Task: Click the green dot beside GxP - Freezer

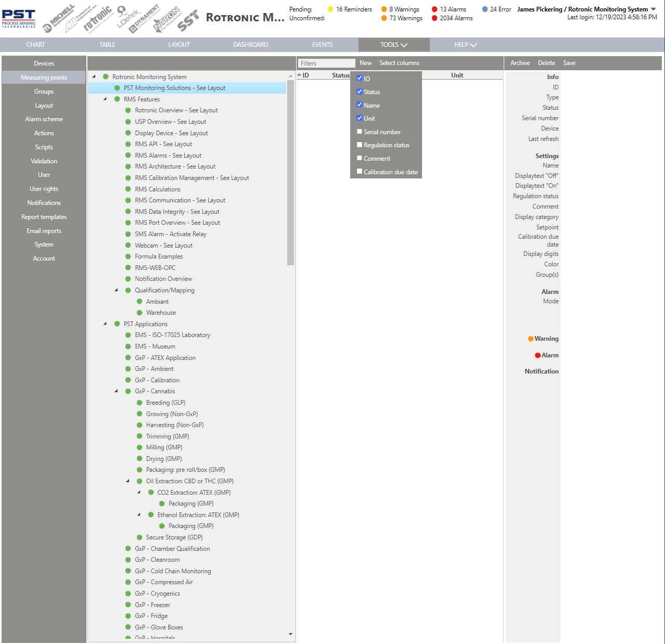Action: [x=128, y=605]
